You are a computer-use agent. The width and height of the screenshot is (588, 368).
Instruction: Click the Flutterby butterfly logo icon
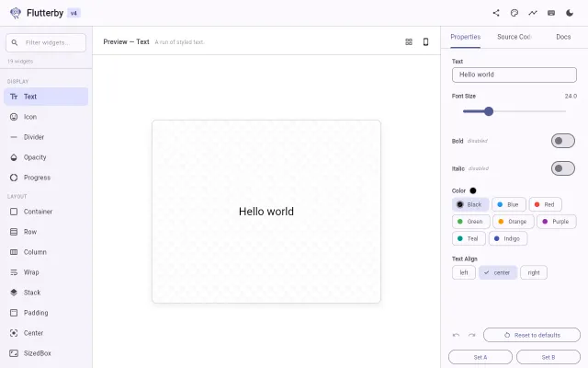click(16, 13)
